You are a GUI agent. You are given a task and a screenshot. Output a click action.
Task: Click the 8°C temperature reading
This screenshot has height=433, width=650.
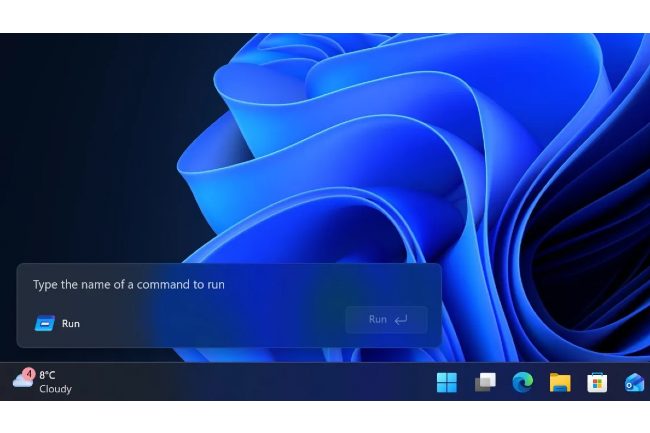(48, 375)
